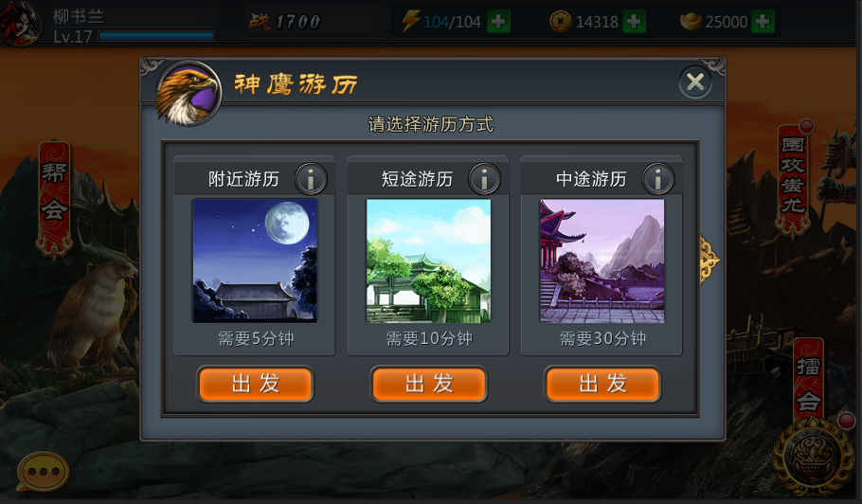Expand next travel options with gold arrow
This screenshot has width=862, height=504.
coord(709,260)
